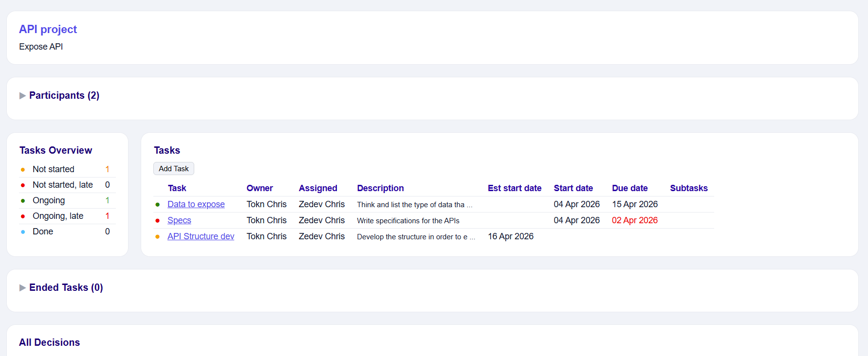Click the API project title
This screenshot has width=868, height=356.
pyautogui.click(x=48, y=29)
